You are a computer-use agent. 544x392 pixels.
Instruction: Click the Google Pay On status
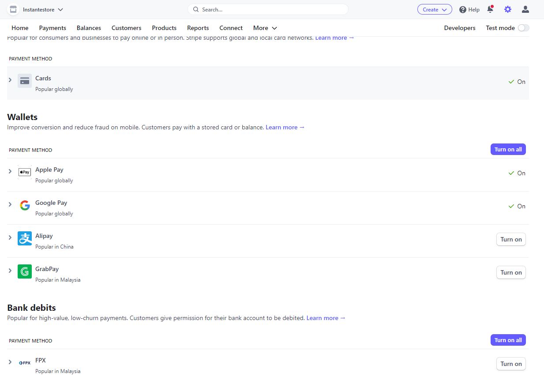click(517, 206)
